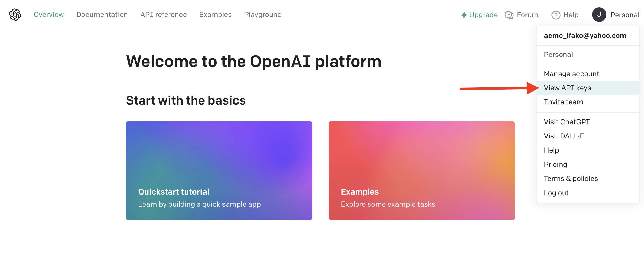644x254 pixels.
Task: Click Explore some example tasks text
Action: 388,204
